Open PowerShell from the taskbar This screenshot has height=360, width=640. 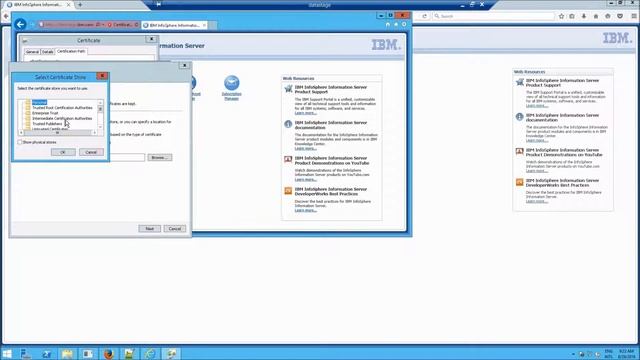coord(46,353)
